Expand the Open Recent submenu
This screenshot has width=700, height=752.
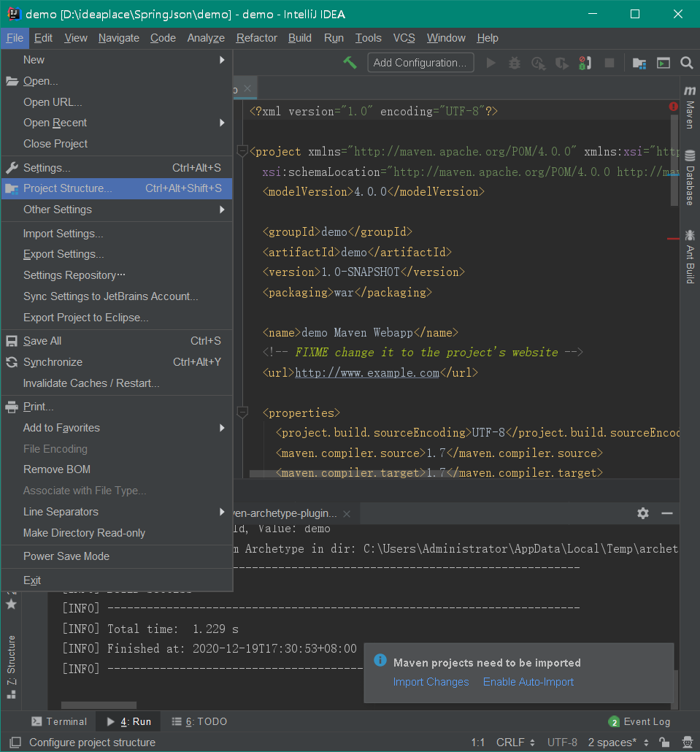click(117, 123)
